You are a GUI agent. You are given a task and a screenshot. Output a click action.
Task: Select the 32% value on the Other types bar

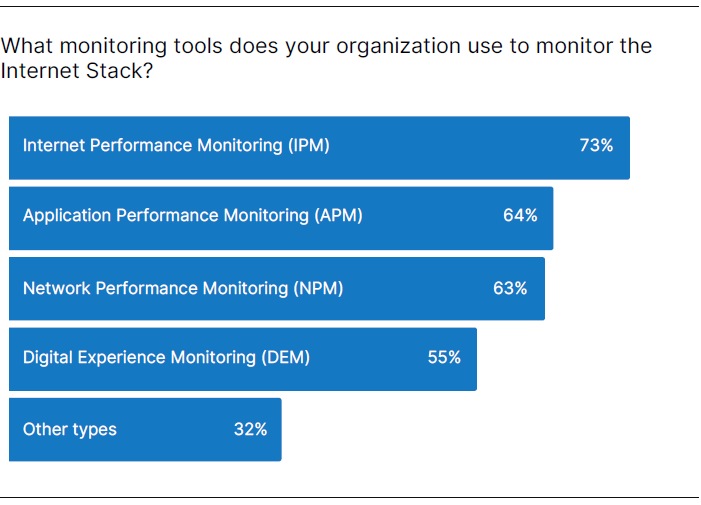(x=250, y=430)
